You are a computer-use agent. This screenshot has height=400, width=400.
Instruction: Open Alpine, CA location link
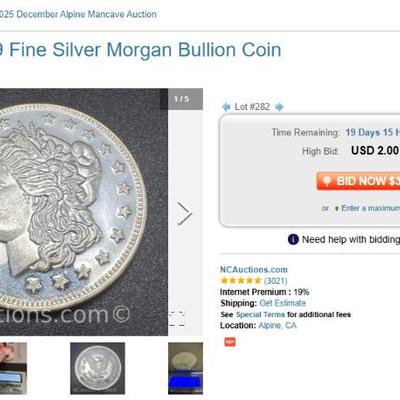278,325
